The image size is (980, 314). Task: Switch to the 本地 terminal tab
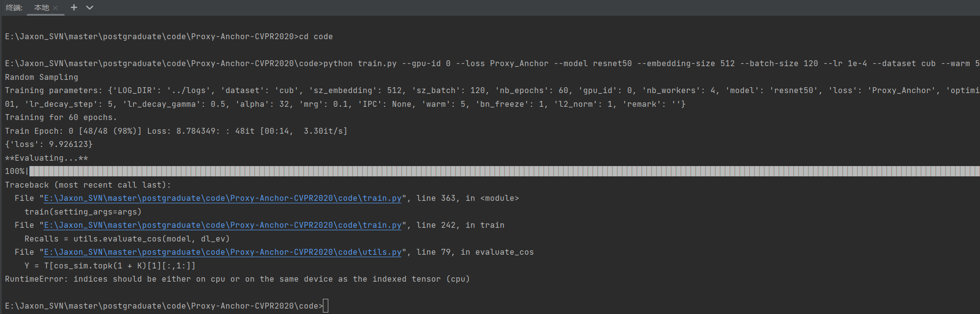(x=42, y=8)
